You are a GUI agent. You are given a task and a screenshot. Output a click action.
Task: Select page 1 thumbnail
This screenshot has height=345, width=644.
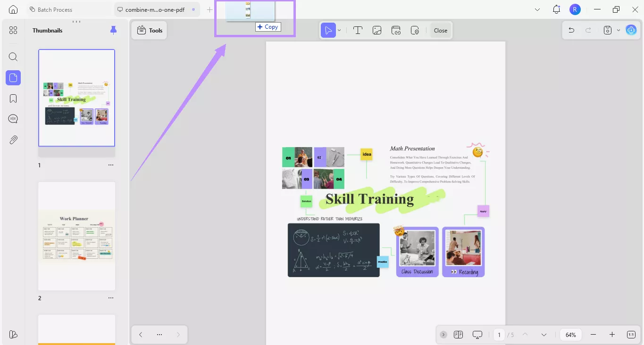pyautogui.click(x=76, y=98)
